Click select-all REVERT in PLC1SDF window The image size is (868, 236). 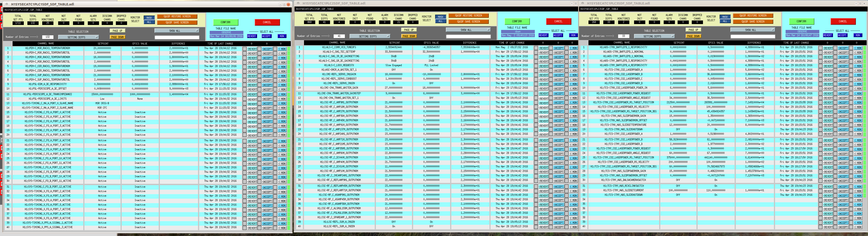252,36
